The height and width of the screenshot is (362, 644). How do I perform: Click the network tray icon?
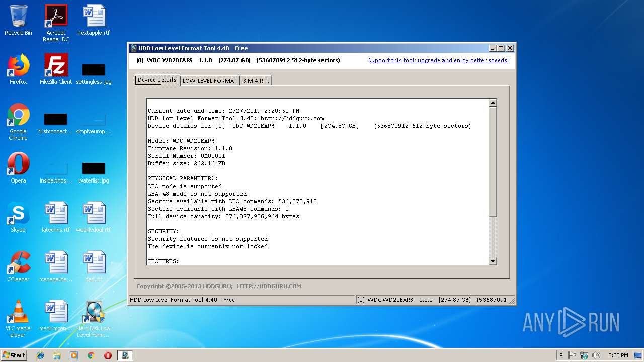[x=584, y=355]
